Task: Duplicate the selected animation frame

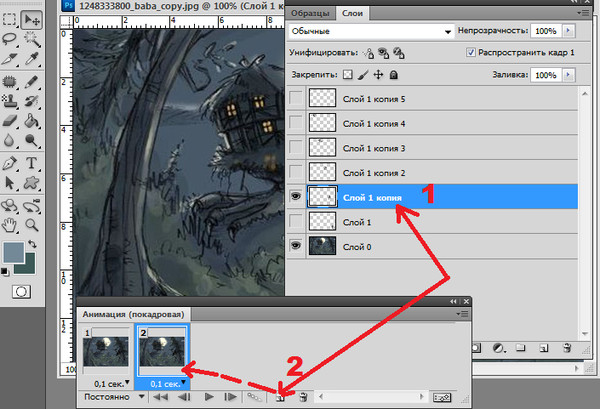Action: coord(280,397)
